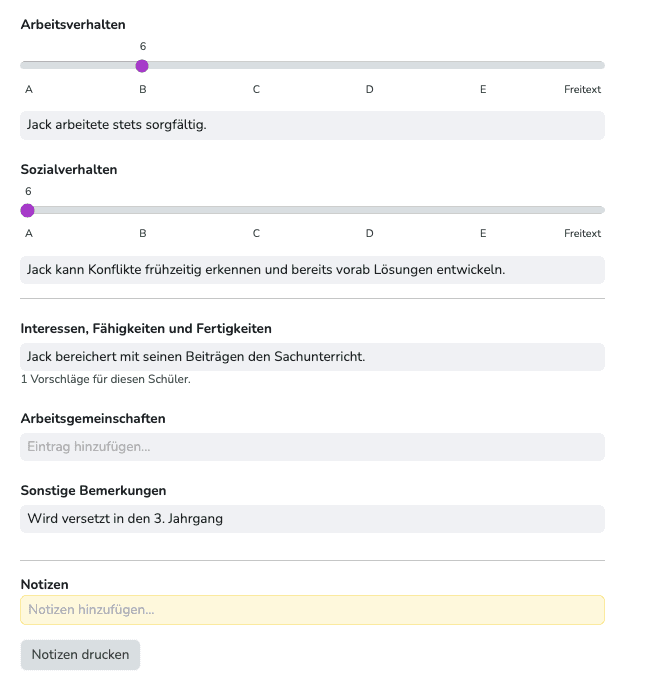Click the 'Jack arbeitete stets sorgfältig' text field
This screenshot has width=651, height=690.
pos(312,125)
